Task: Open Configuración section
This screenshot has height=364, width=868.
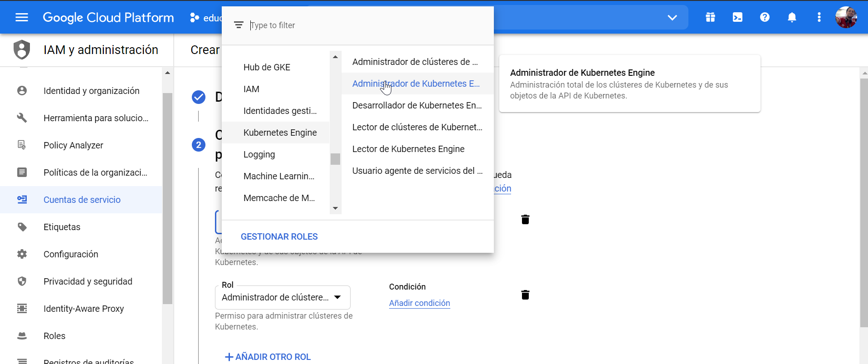Action: [x=71, y=254]
